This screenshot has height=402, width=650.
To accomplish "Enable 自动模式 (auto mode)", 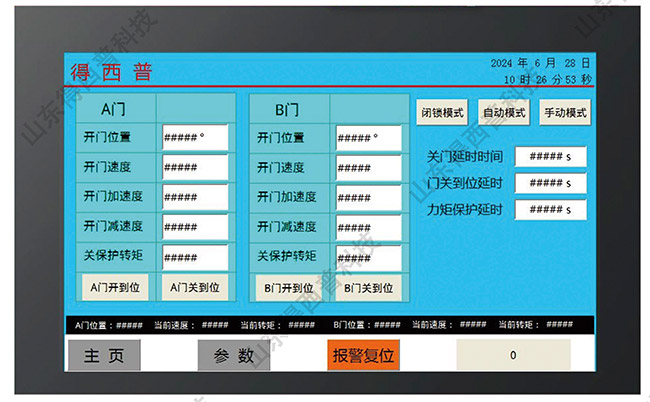I will tap(503, 113).
